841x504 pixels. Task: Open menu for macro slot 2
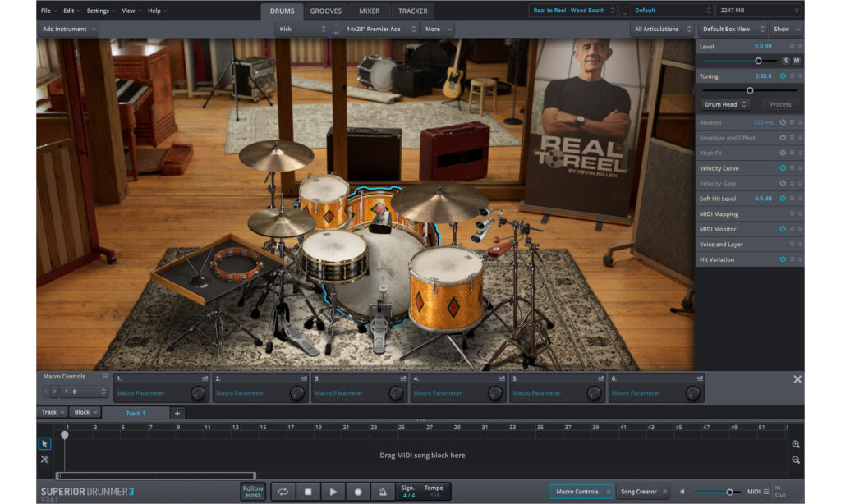coord(304,378)
